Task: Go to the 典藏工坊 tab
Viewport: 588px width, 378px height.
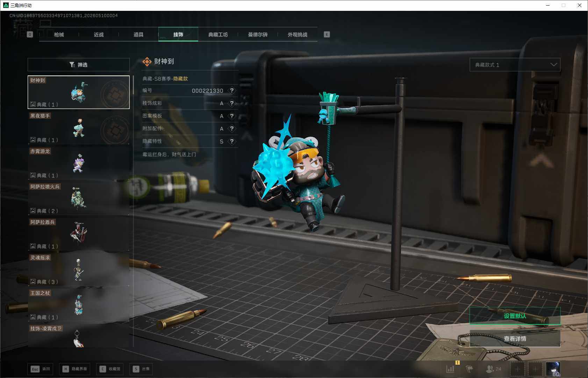Action: (218, 35)
